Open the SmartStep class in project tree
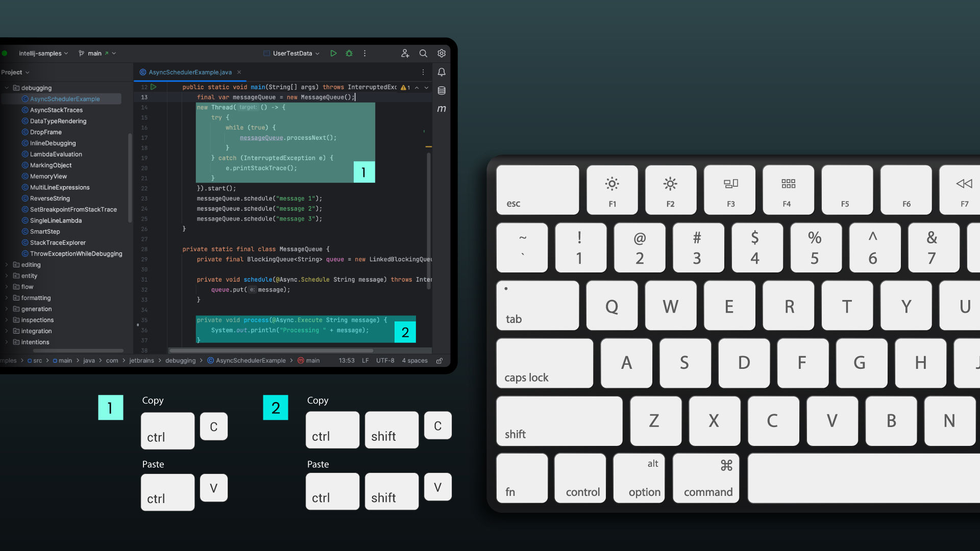The image size is (980, 551). pos(45,232)
